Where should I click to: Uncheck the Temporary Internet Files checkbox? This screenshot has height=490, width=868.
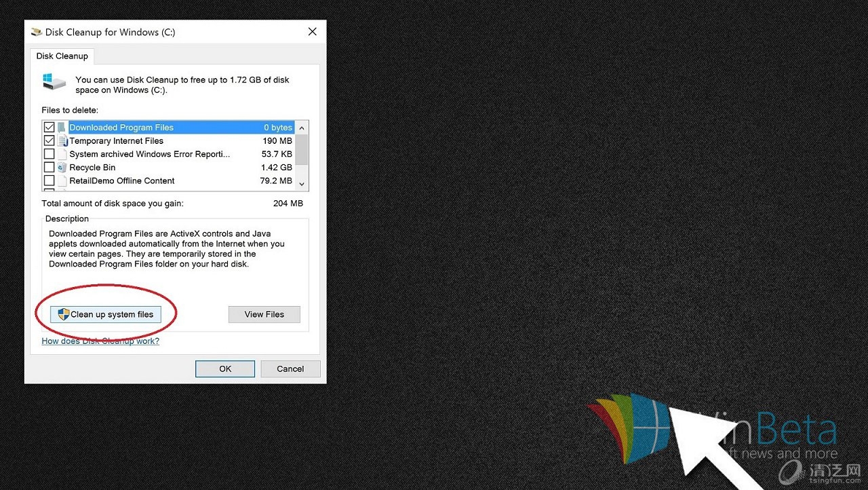tap(49, 141)
